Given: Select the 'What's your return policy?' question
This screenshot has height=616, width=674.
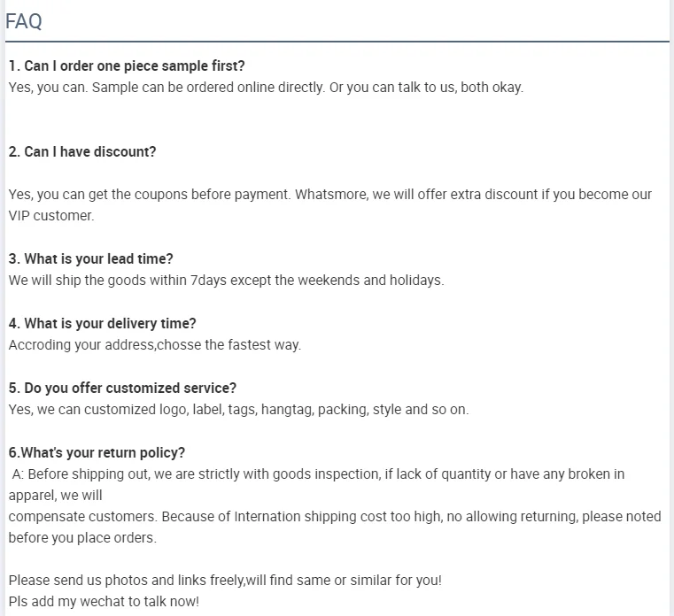Looking at the screenshot, I should coord(97,453).
